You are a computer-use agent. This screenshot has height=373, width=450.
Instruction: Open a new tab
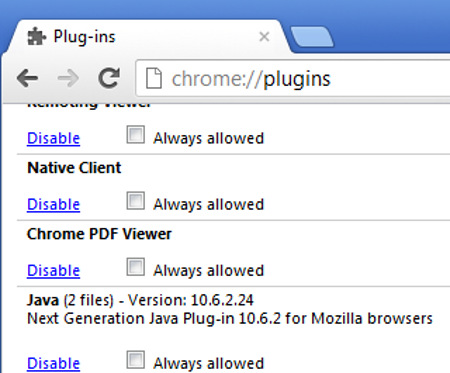pyautogui.click(x=312, y=36)
